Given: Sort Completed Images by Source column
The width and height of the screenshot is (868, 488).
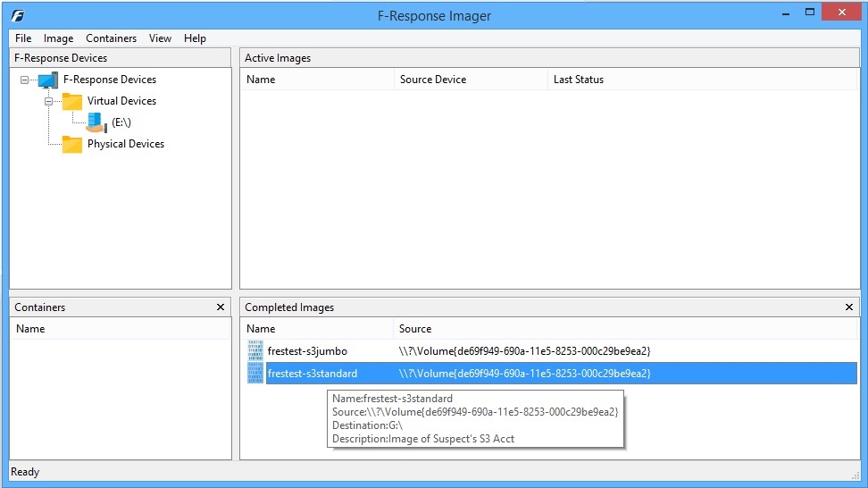Looking at the screenshot, I should coord(625,329).
